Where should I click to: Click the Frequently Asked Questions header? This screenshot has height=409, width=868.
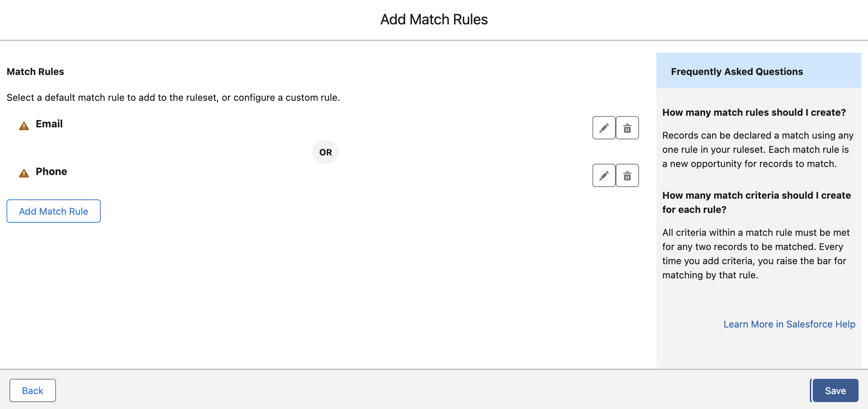737,71
